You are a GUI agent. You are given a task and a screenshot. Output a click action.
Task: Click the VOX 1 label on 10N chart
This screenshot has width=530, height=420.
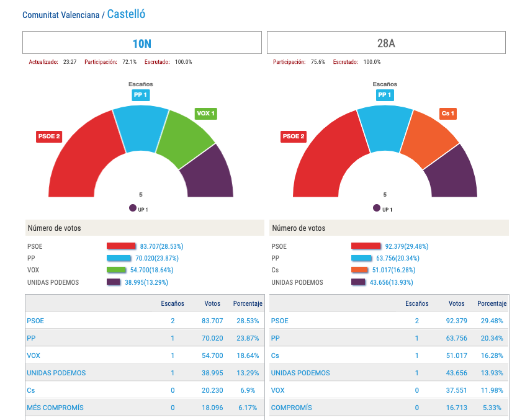point(205,114)
